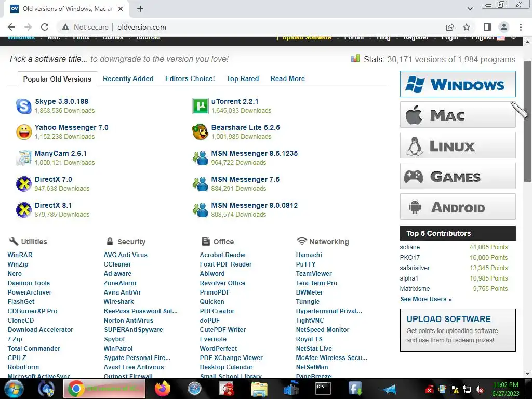Open the file explorer taskbar icon

[259, 389]
